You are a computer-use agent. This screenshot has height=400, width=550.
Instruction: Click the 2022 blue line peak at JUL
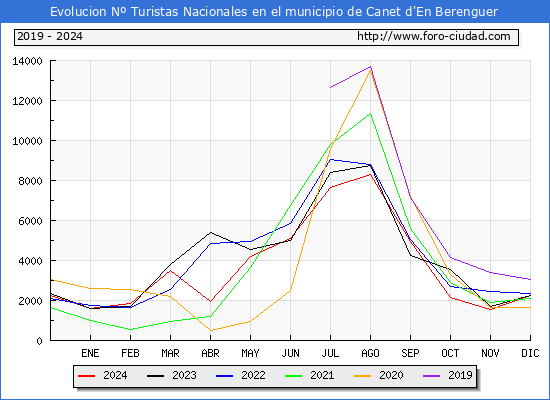[x=330, y=160]
